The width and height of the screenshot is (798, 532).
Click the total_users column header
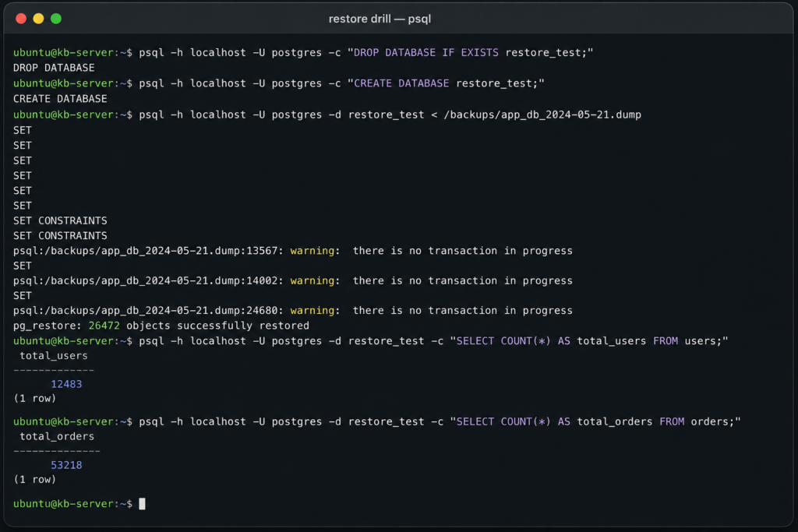pos(54,355)
